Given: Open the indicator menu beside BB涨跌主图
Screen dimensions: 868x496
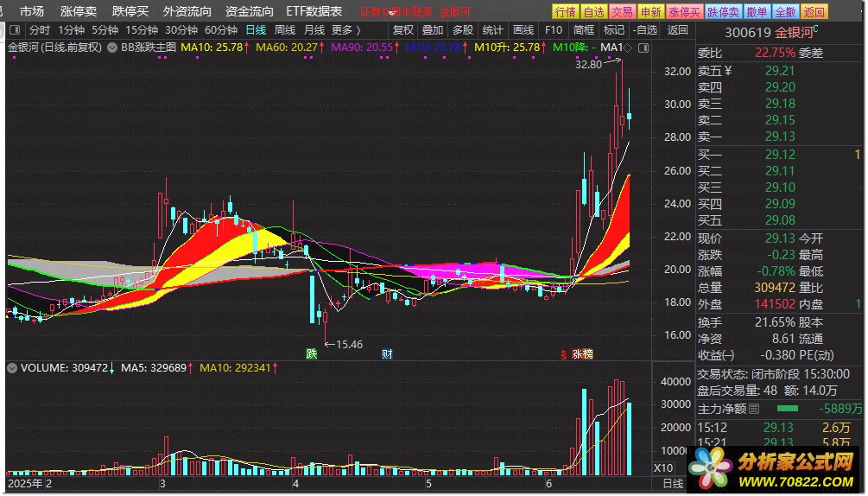Looking at the screenshot, I should tap(111, 48).
